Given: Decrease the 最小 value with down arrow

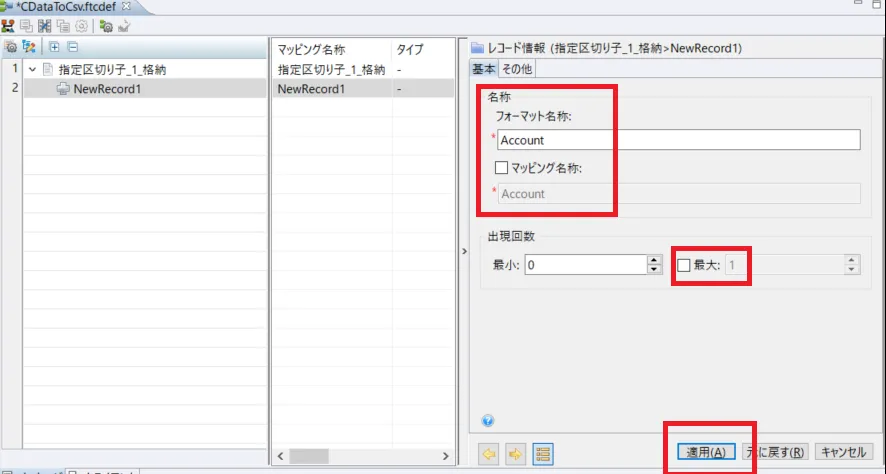Looking at the screenshot, I should pyautogui.click(x=655, y=270).
